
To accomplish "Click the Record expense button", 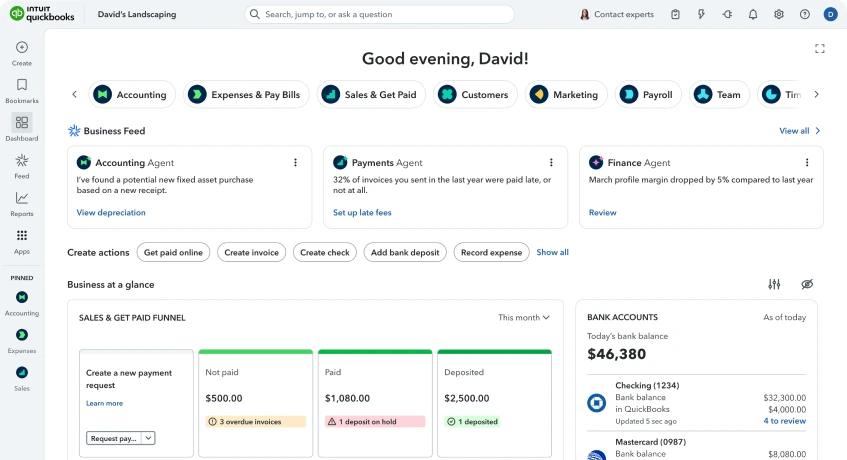I will coord(492,252).
